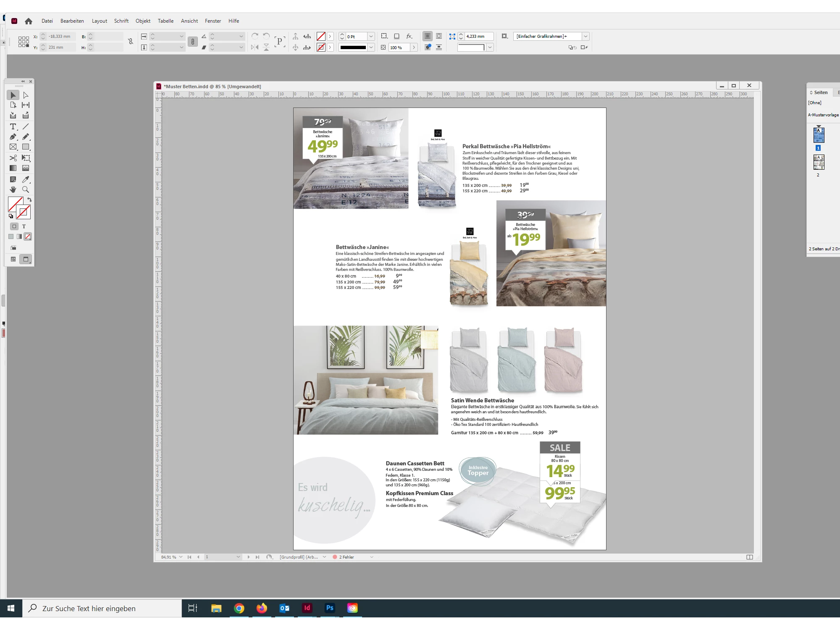The height and width of the screenshot is (630, 840).
Task: Select the Hand tool
Action: [13, 189]
